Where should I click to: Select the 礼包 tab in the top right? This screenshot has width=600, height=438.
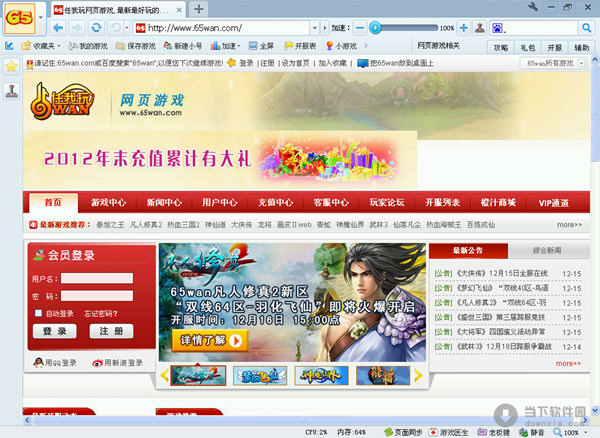click(528, 47)
